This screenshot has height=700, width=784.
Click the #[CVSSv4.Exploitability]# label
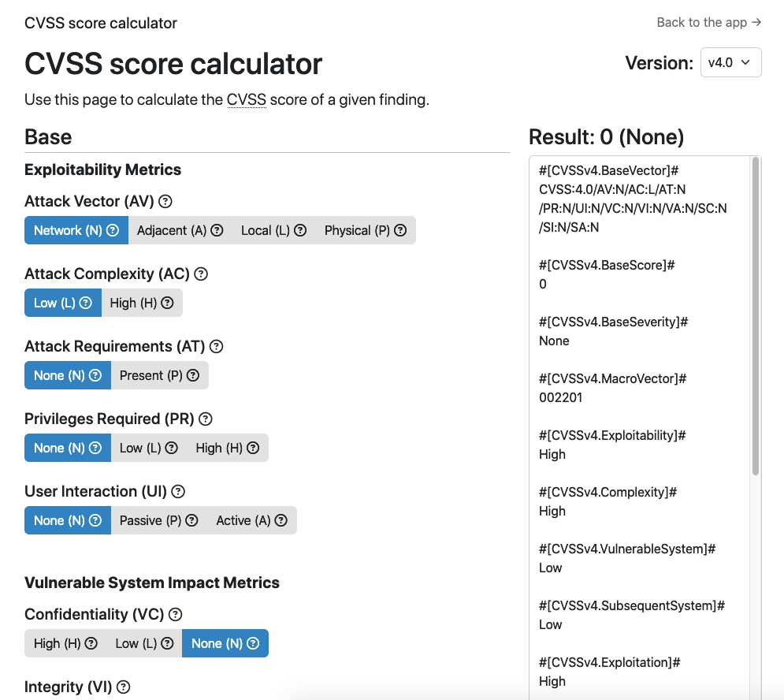click(x=612, y=435)
